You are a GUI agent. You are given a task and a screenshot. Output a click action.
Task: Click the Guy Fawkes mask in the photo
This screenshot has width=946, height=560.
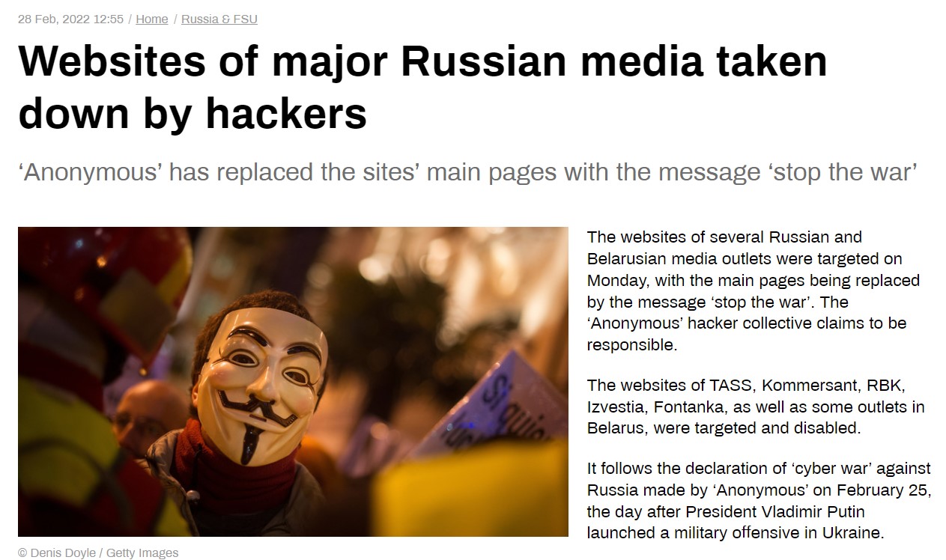[260, 374]
